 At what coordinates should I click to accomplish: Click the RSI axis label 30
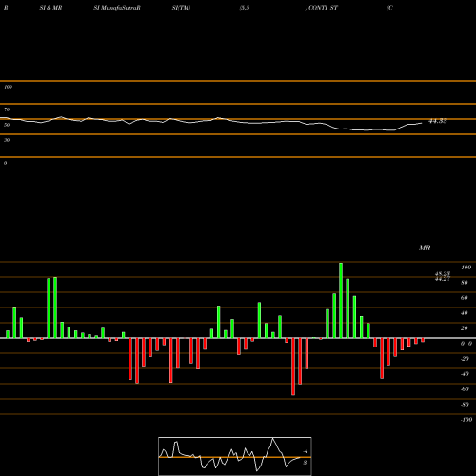(7, 140)
